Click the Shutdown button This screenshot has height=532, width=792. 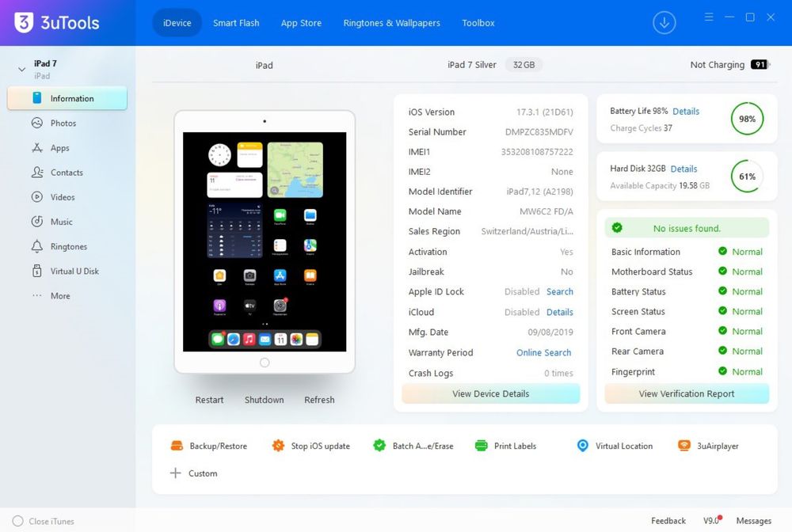pyautogui.click(x=265, y=400)
